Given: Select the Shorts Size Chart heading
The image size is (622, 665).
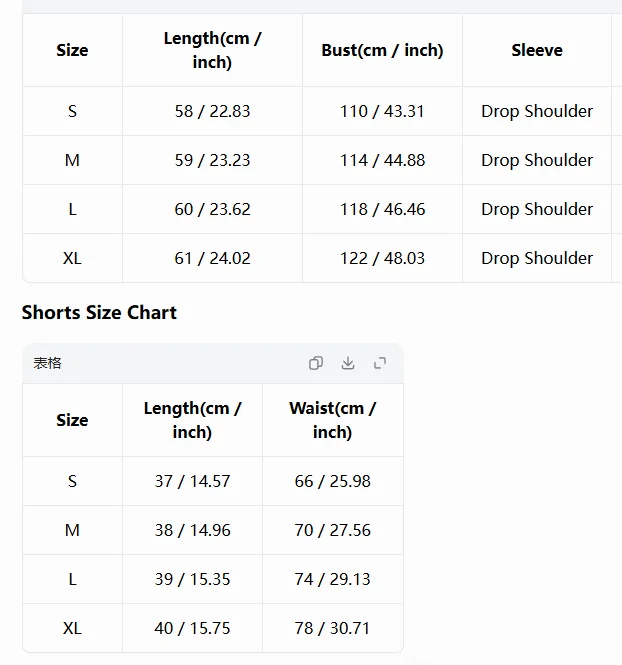Looking at the screenshot, I should click(x=99, y=313).
